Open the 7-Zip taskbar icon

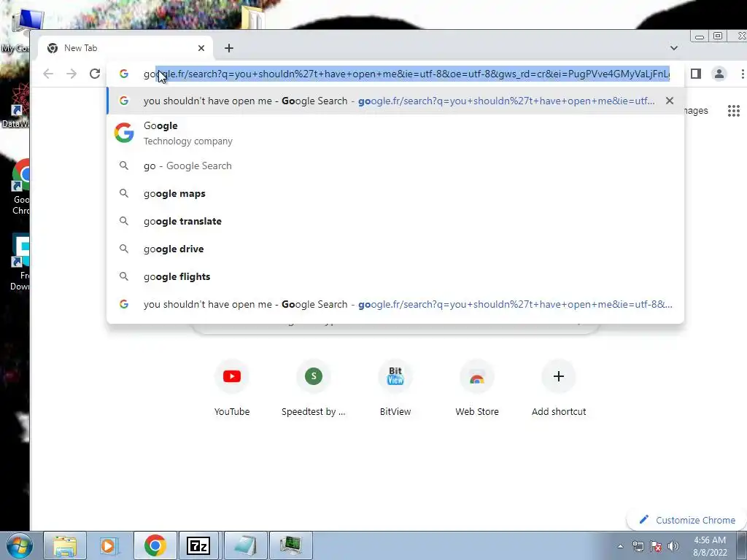tap(198, 545)
